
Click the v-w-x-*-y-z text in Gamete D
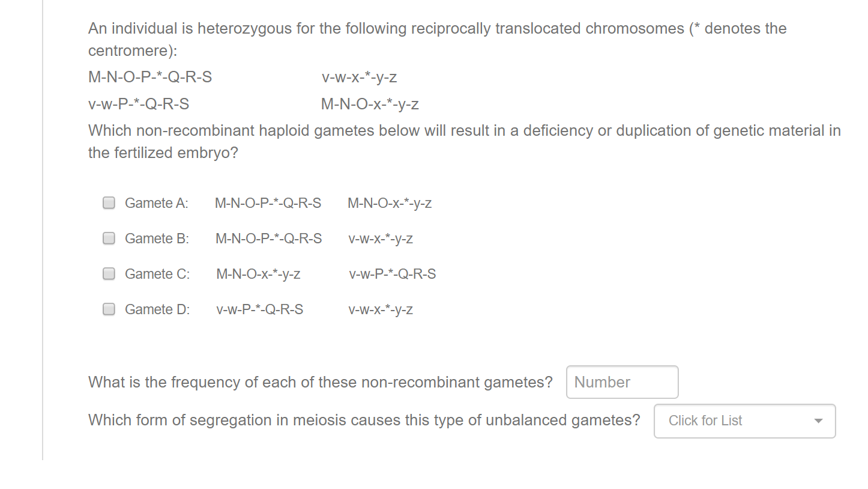[x=380, y=309]
